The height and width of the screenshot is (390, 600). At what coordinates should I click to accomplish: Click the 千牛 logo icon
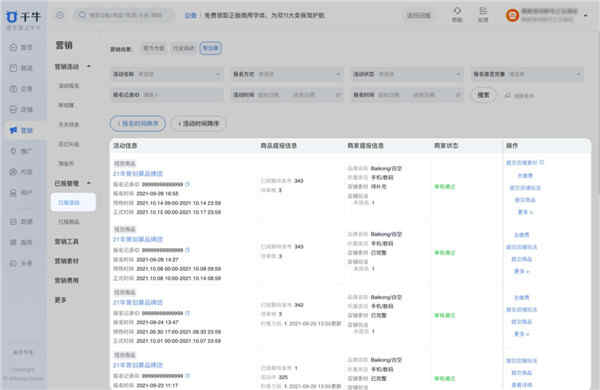12,17
